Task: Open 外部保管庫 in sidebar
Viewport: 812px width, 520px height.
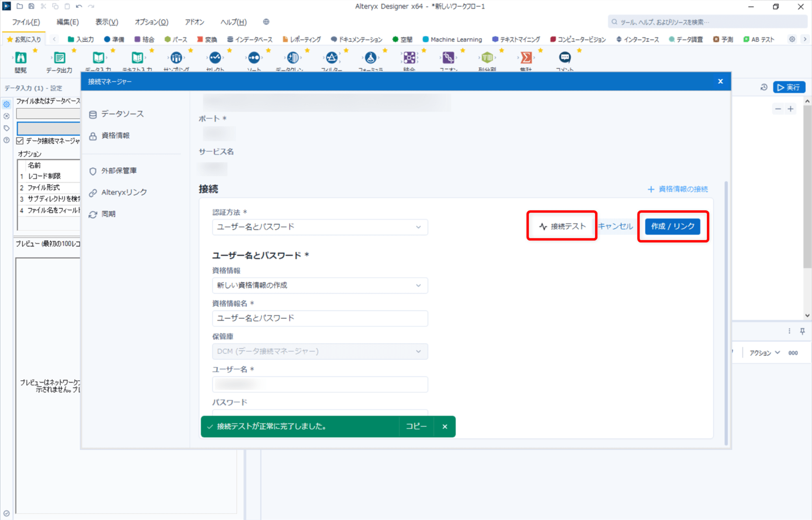Action: click(113, 171)
